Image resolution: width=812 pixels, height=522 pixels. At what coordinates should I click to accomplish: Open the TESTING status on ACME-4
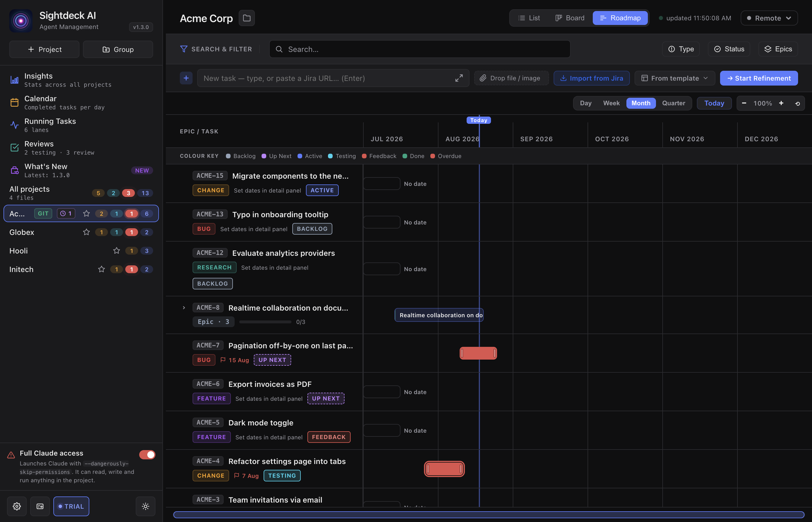point(282,476)
